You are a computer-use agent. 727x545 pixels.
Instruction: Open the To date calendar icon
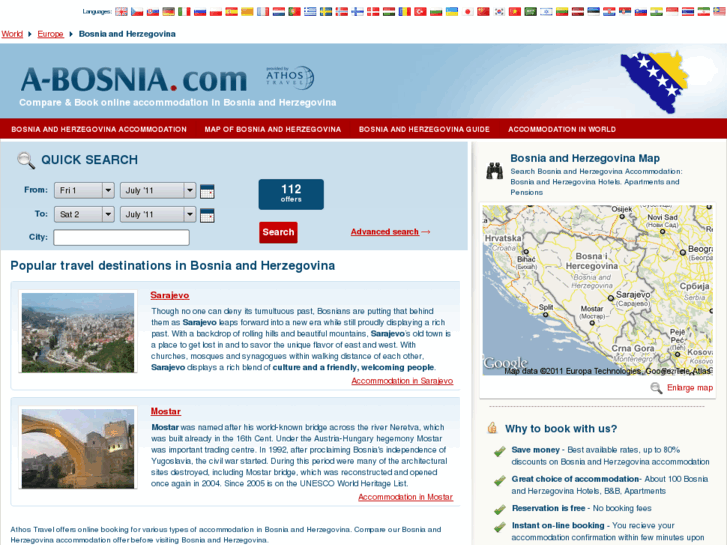point(207,215)
